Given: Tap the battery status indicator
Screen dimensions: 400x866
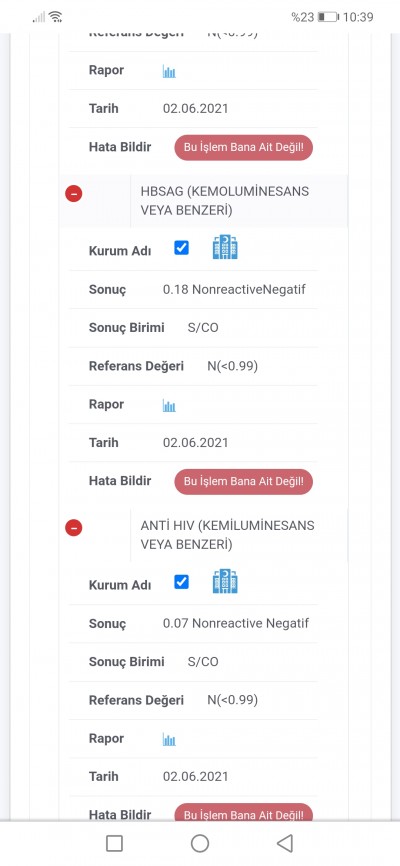Looking at the screenshot, I should 328,17.
